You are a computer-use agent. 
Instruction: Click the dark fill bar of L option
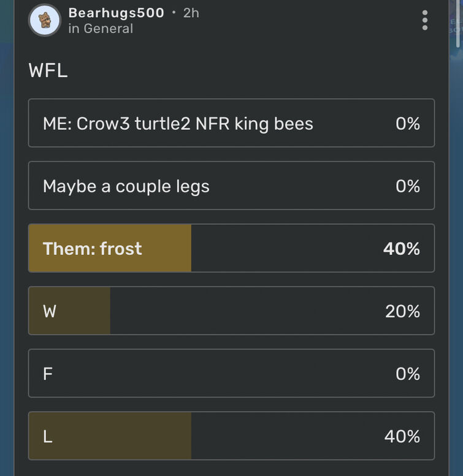click(x=110, y=436)
